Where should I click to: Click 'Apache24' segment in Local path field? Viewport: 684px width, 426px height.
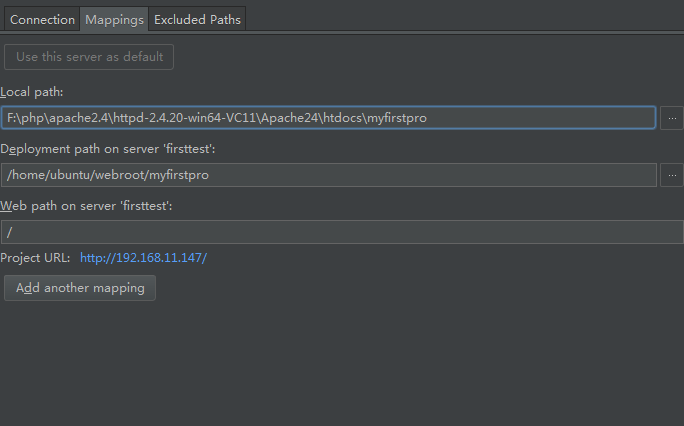coord(294,118)
